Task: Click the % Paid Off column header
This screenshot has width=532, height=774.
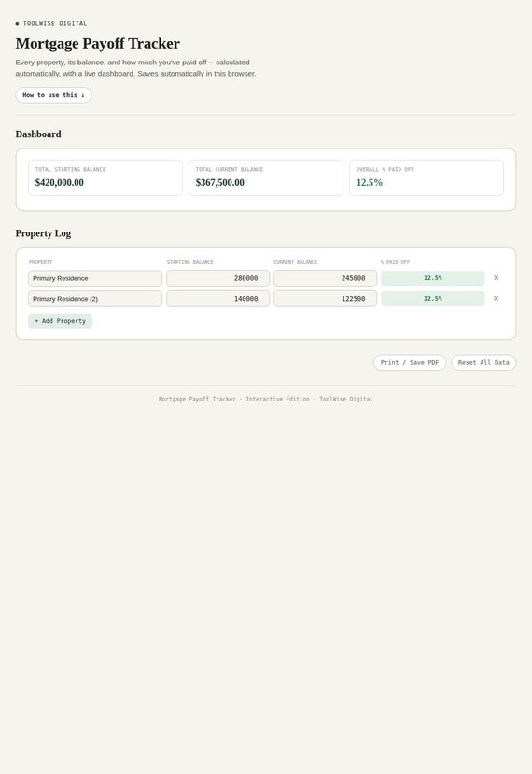Action: (396, 262)
